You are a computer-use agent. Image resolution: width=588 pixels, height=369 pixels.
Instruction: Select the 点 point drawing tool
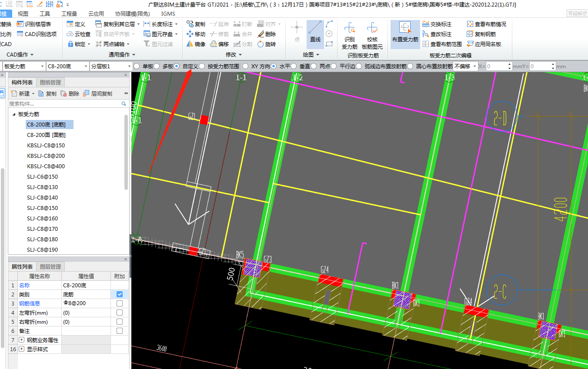click(x=297, y=33)
